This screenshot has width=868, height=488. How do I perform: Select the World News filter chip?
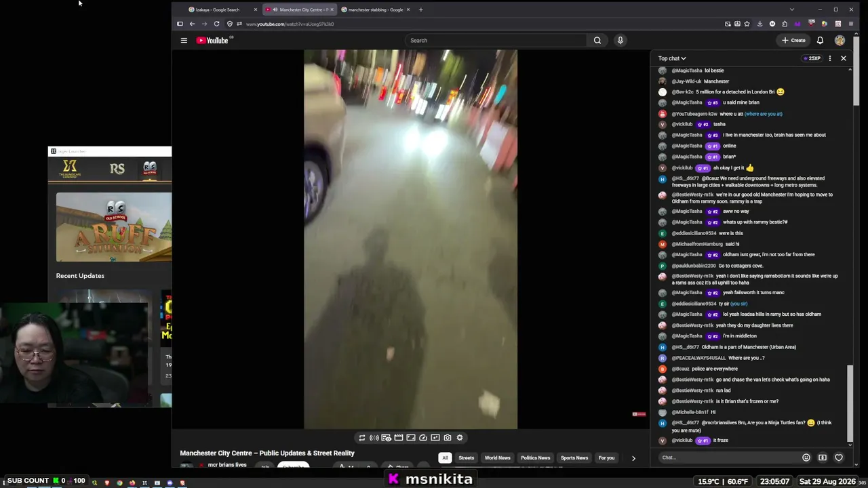(x=497, y=458)
